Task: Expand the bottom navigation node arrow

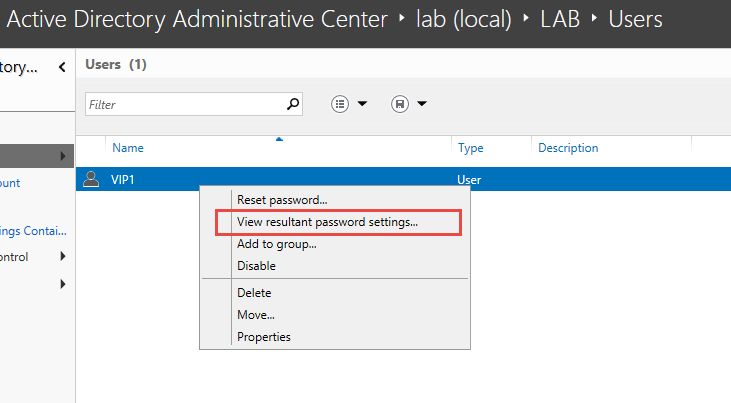Action: click(63, 284)
